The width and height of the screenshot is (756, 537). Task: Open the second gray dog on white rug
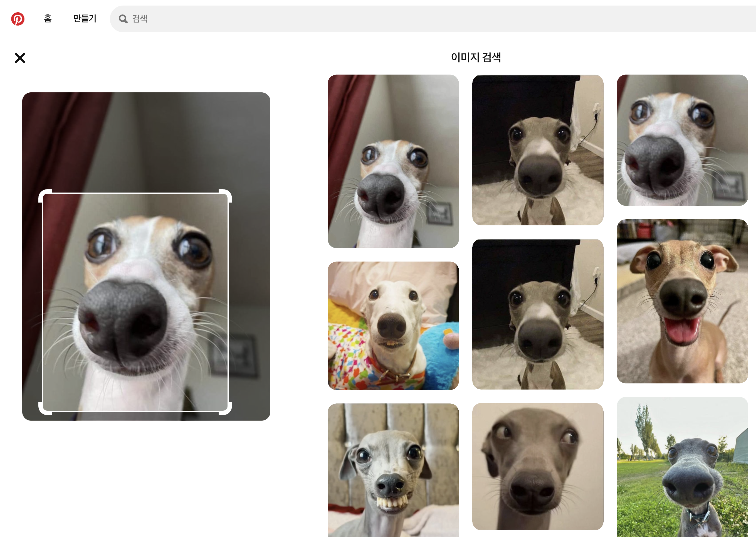click(537, 314)
